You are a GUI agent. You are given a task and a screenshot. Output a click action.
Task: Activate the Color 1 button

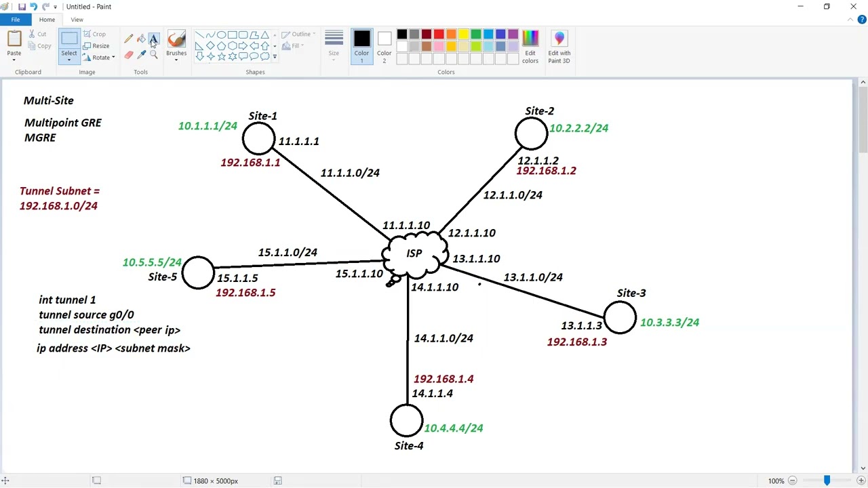coord(361,47)
